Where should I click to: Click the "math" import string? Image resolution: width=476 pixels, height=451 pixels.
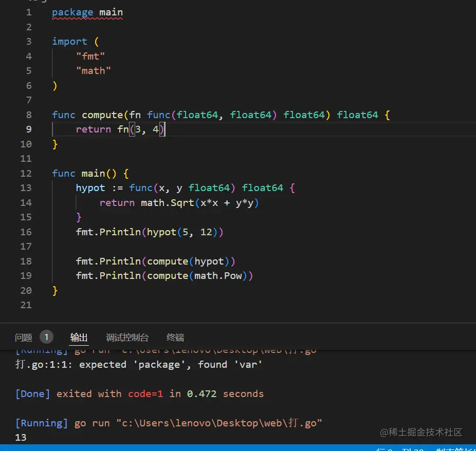pyautogui.click(x=94, y=71)
